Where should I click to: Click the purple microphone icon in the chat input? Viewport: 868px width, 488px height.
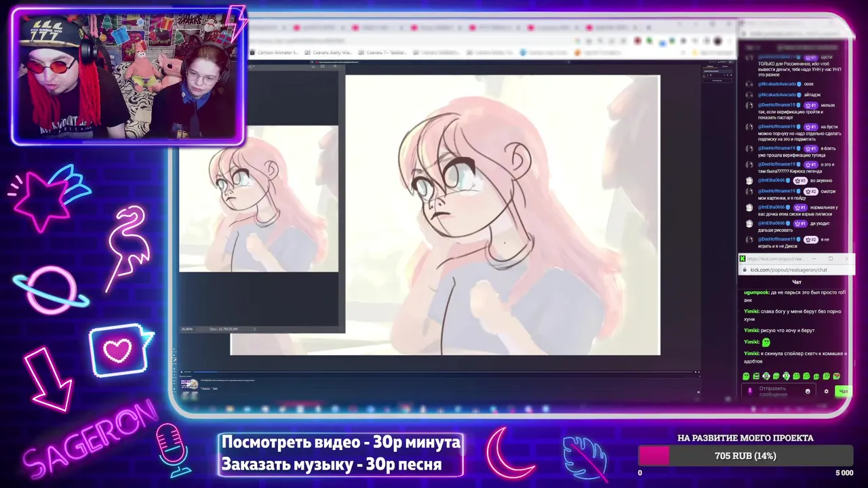(749, 391)
